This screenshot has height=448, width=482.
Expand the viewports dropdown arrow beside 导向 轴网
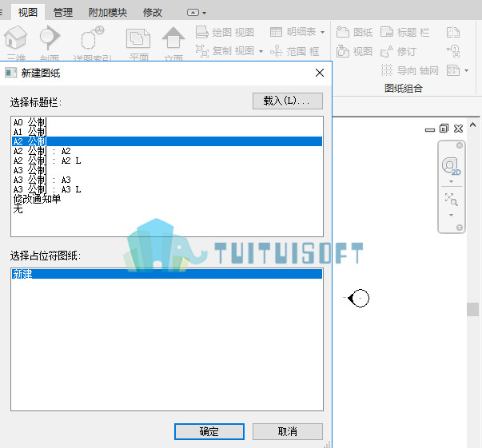click(466, 70)
